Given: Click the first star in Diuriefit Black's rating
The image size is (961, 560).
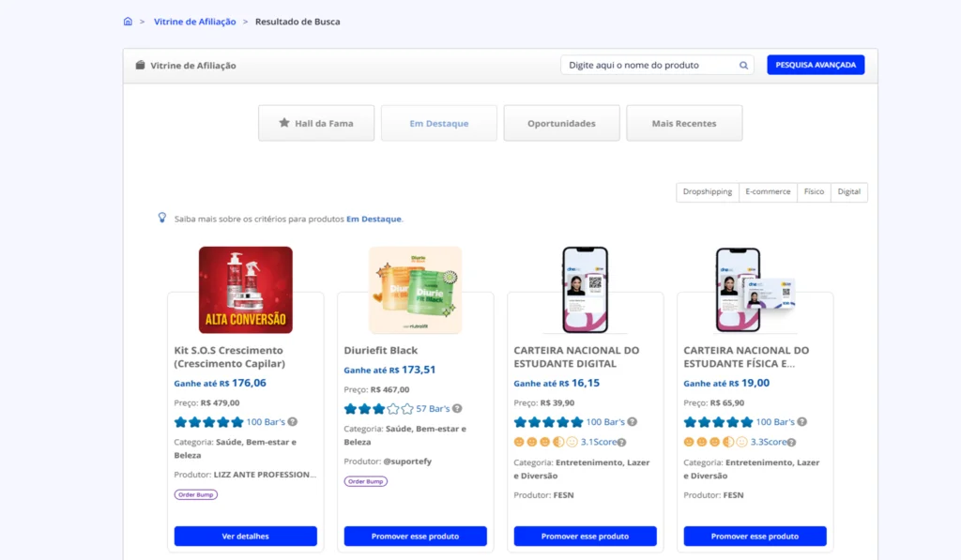Looking at the screenshot, I should click(x=348, y=408).
